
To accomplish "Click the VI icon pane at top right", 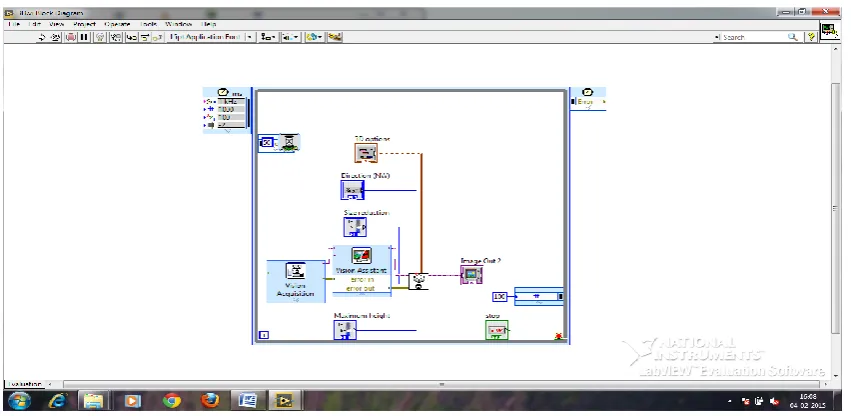I will 829,31.
